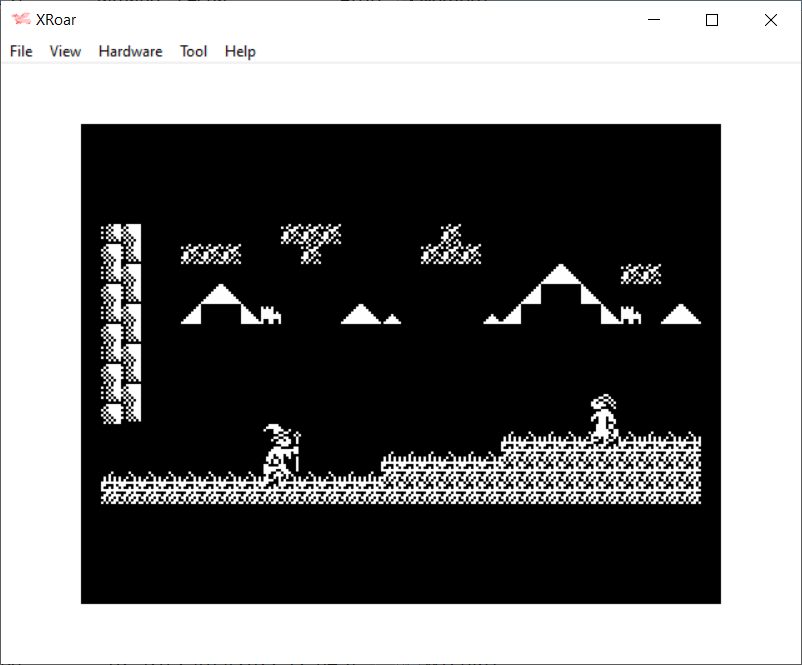Viewport: 802px width, 665px height.
Task: Click the small castle beside the left pyramid
Action: tap(271, 316)
